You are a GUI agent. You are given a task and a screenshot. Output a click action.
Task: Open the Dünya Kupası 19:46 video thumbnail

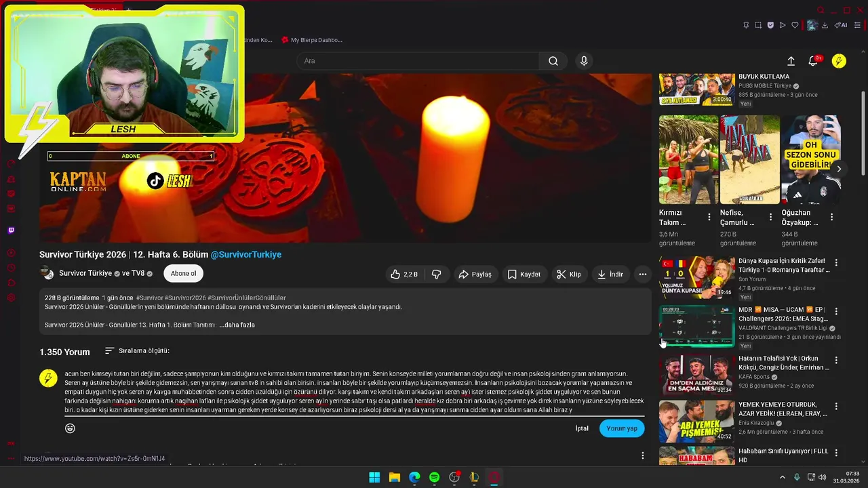(x=696, y=277)
